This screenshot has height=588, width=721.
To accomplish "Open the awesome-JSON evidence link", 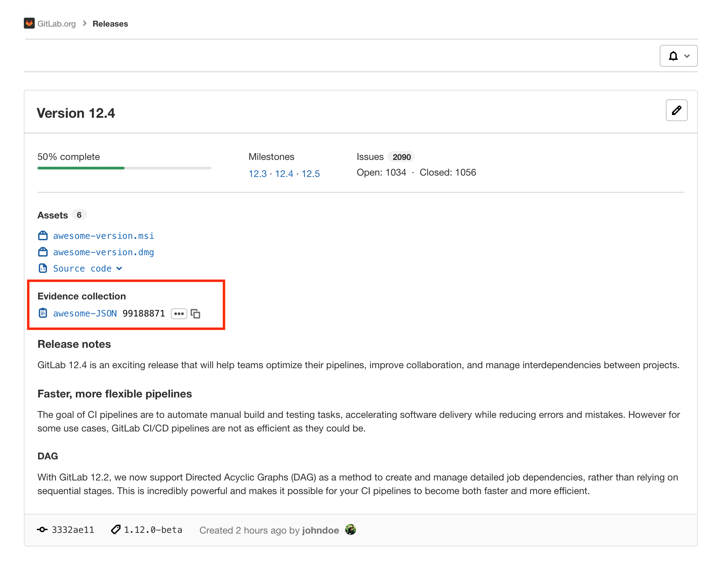I will [85, 313].
